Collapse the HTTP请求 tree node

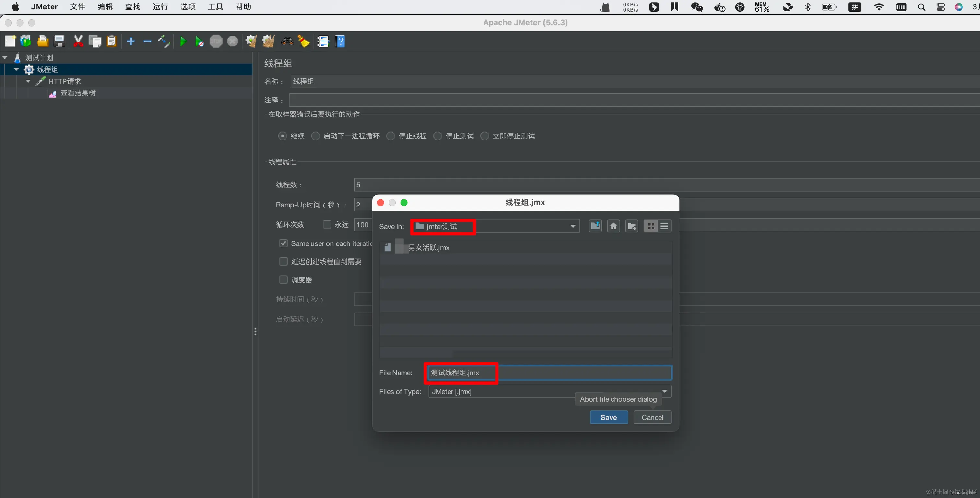28,81
